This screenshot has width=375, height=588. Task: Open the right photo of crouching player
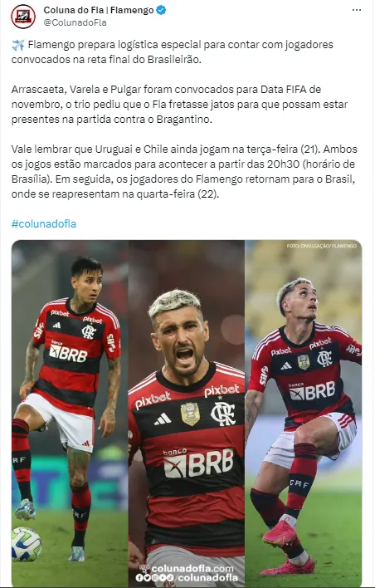click(x=304, y=414)
